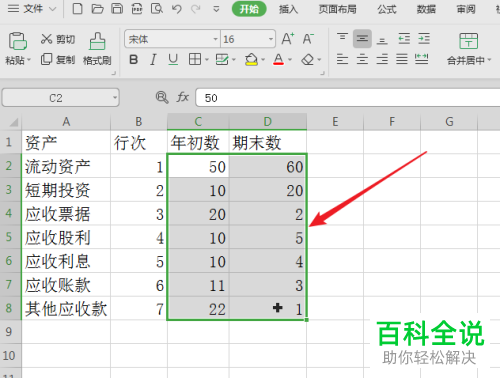
Task: Toggle align left
Action: tap(342, 60)
